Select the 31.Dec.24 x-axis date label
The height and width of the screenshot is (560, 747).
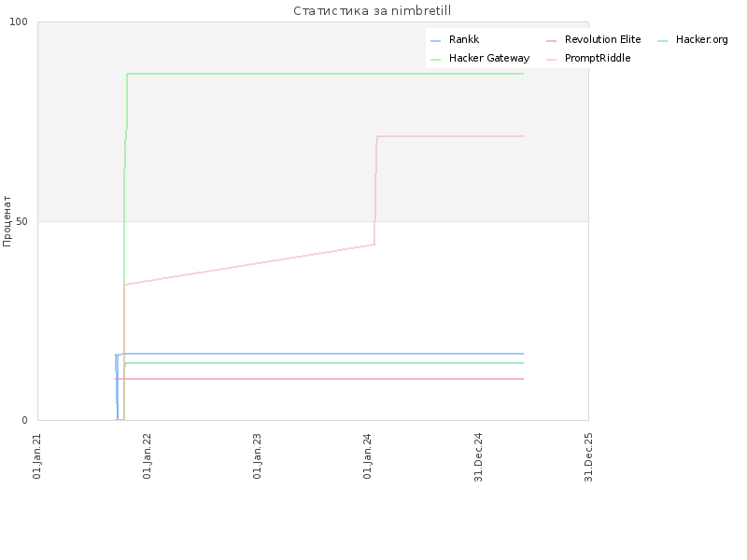point(478,457)
